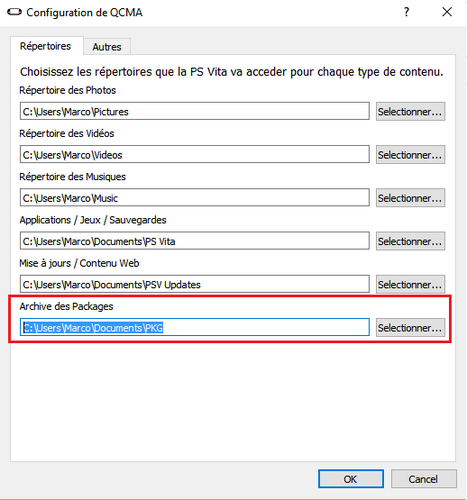Click the question mark help button
This screenshot has width=467, height=500.
[x=406, y=12]
